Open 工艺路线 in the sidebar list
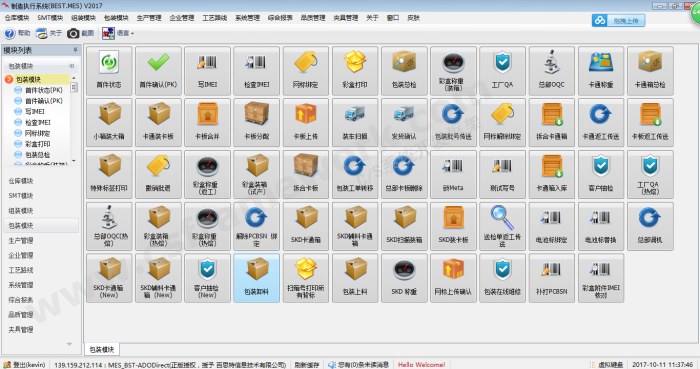Screen dimensions: 700x369 coord(21,270)
